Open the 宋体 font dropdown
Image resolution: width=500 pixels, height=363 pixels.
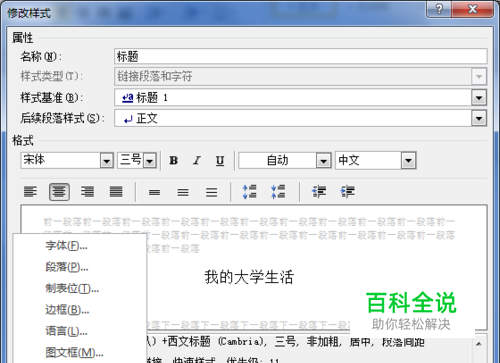click(x=106, y=161)
